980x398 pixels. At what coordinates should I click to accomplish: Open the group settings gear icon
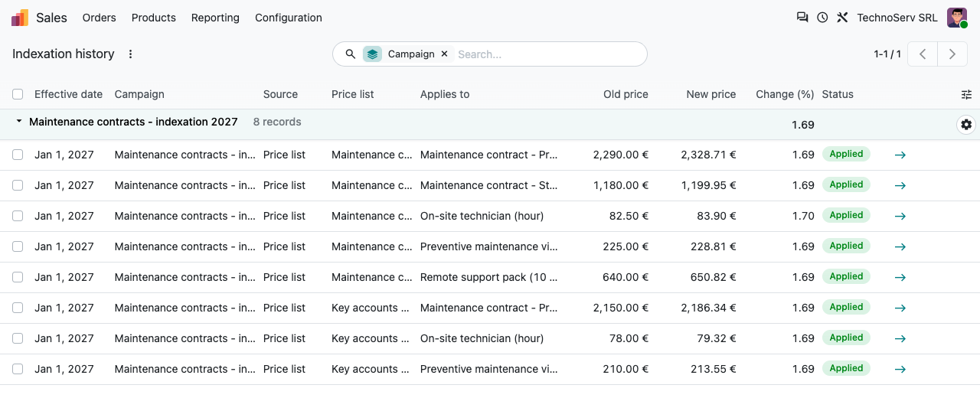click(x=966, y=124)
